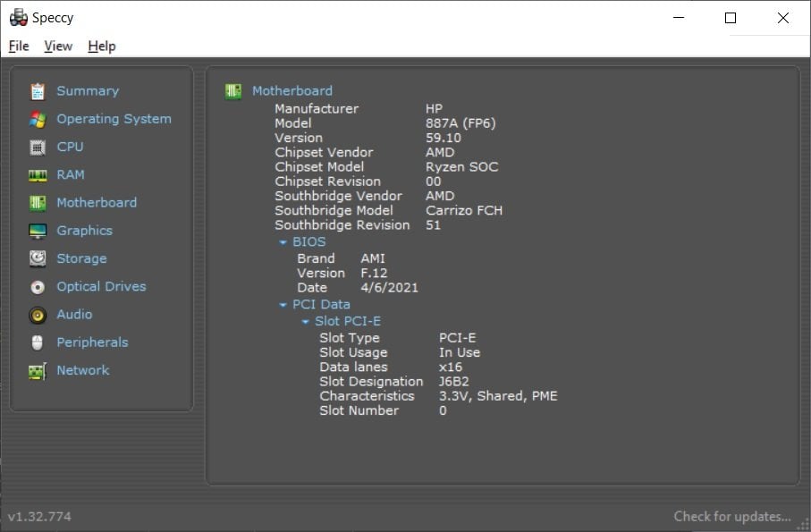Click the PCI Data tree heading
Image resolution: width=811 pixels, height=532 pixels.
[x=321, y=305]
